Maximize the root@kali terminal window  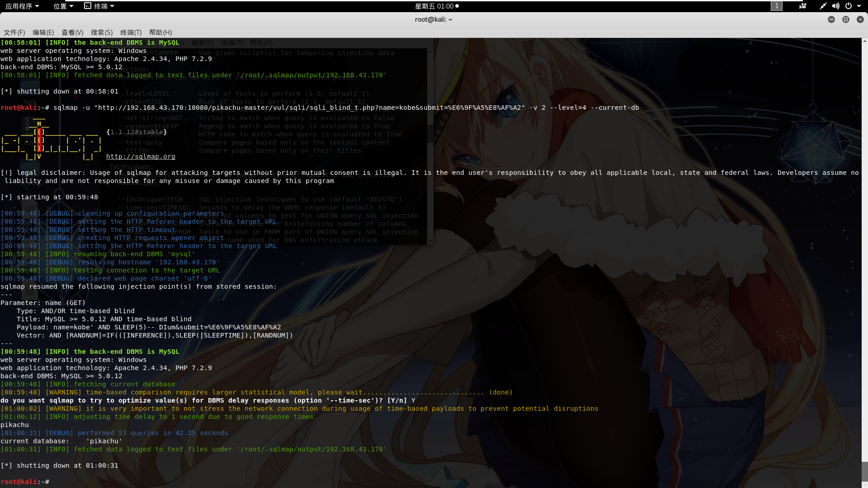pyautogui.click(x=845, y=19)
